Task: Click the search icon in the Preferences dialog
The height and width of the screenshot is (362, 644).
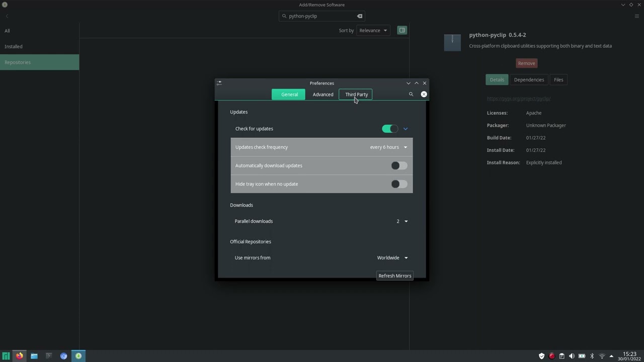Action: (411, 95)
